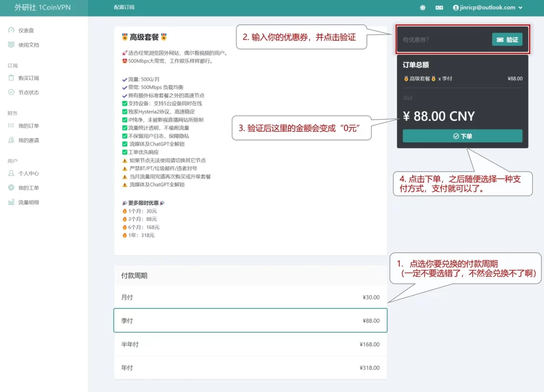The height and width of the screenshot is (392, 544).
Task: Click the 流量: 500G/月 feature line
Action: click(141, 80)
